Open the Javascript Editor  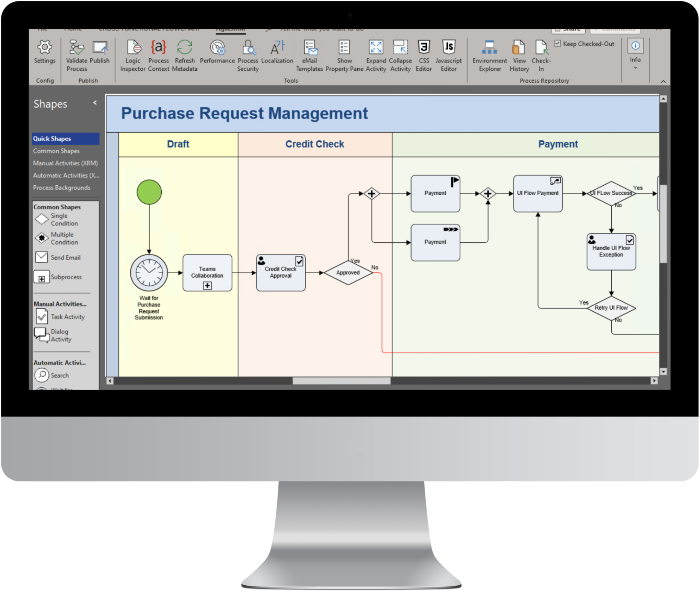pos(449,55)
